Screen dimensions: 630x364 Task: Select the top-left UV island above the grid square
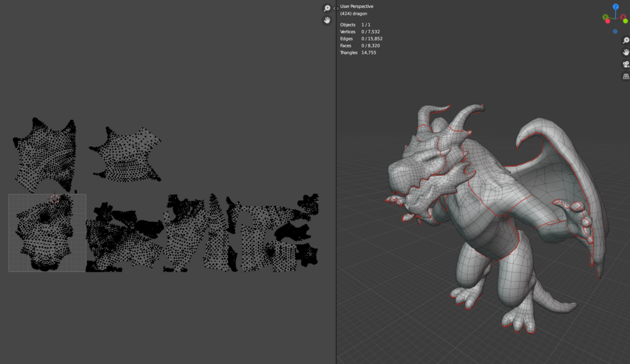43,154
